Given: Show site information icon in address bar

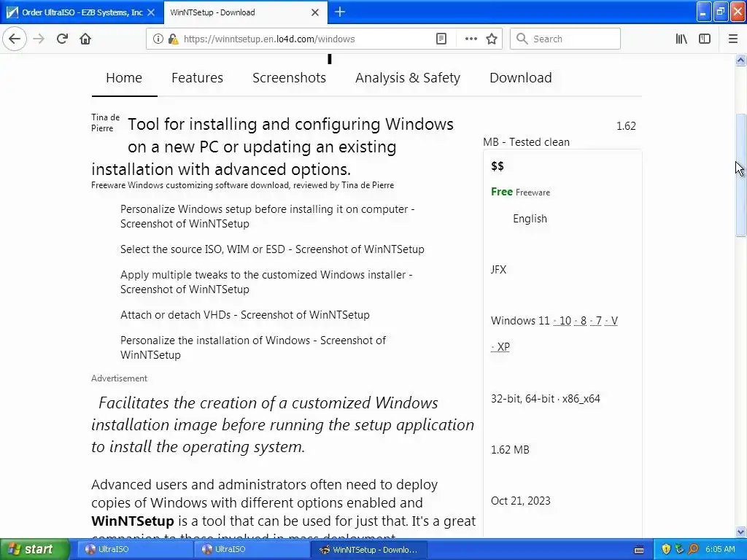Looking at the screenshot, I should (158, 39).
